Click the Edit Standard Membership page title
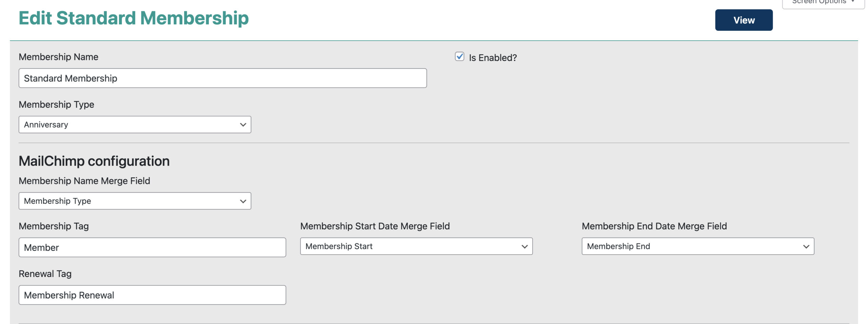868x324 pixels. [134, 18]
